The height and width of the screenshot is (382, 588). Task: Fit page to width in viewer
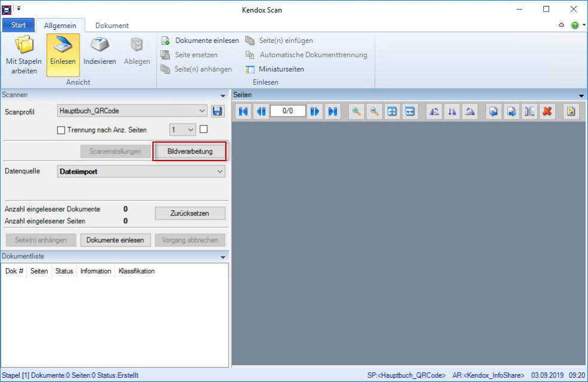click(x=410, y=112)
